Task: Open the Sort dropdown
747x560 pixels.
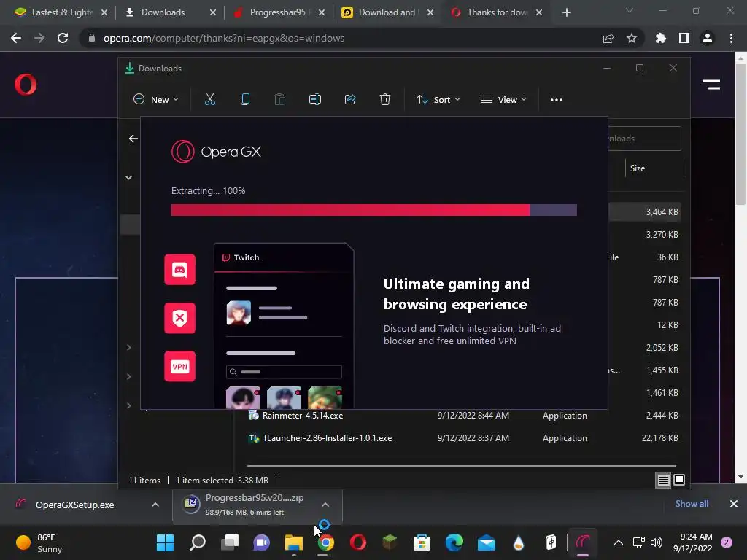Action: click(x=438, y=99)
